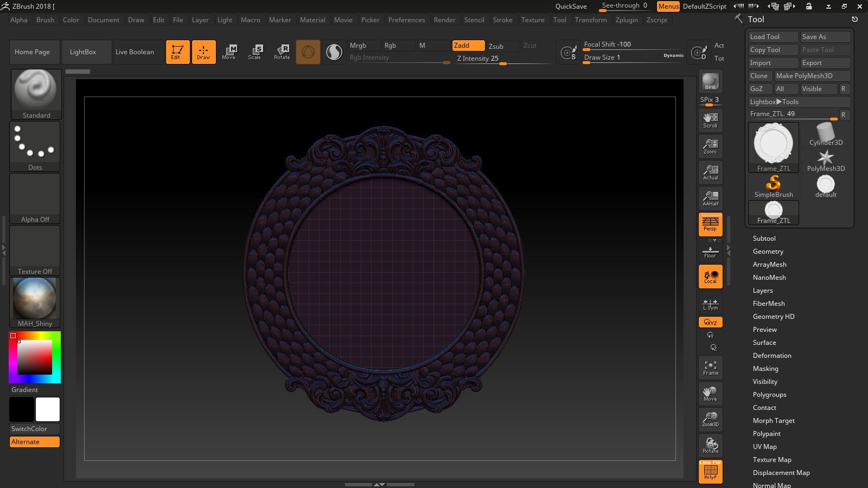Viewport: 868px width, 488px height.
Task: Select the Cylinder3D tool
Action: (x=825, y=134)
